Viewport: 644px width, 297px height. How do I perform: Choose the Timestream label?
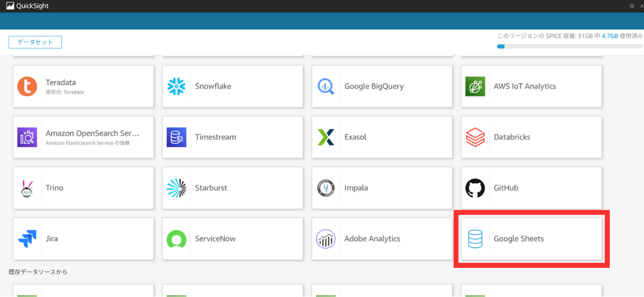click(x=215, y=137)
